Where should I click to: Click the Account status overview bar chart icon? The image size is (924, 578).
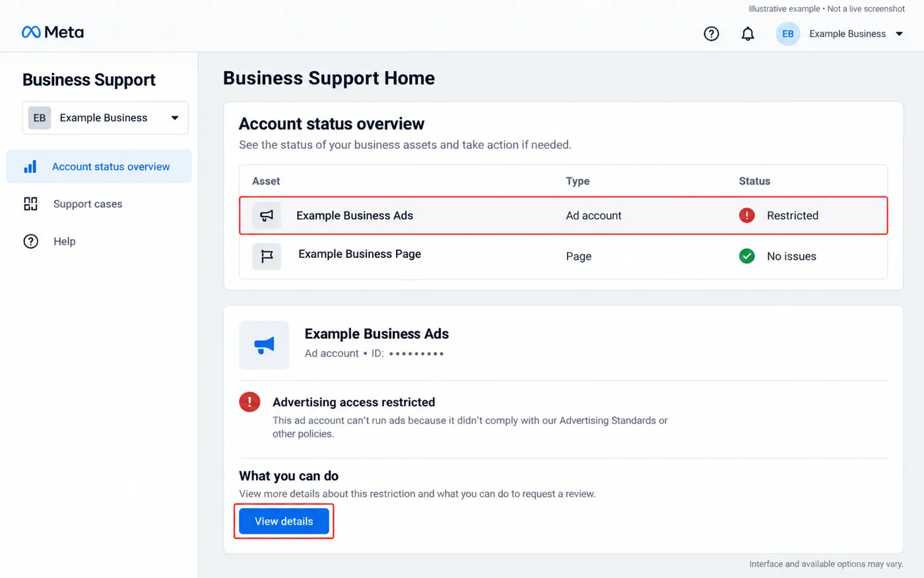[30, 166]
